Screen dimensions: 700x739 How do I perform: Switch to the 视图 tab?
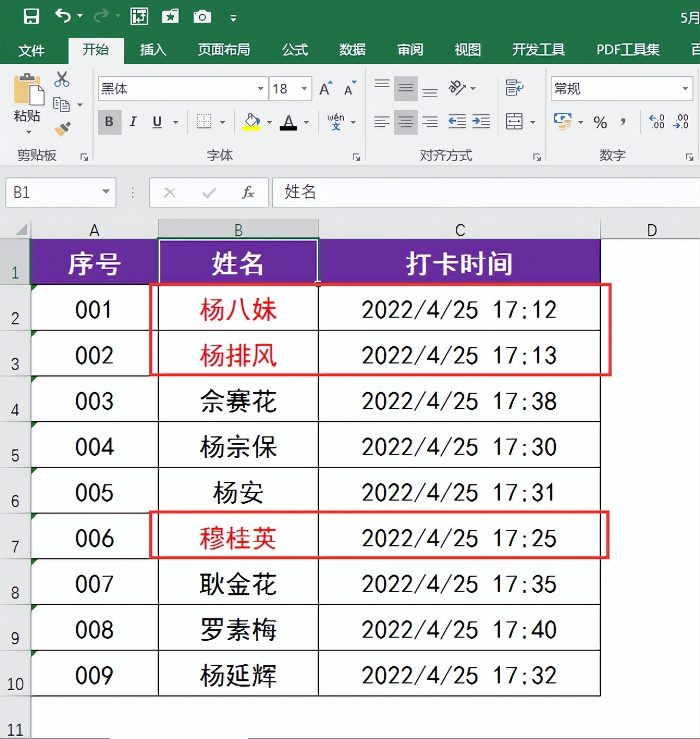[x=468, y=50]
